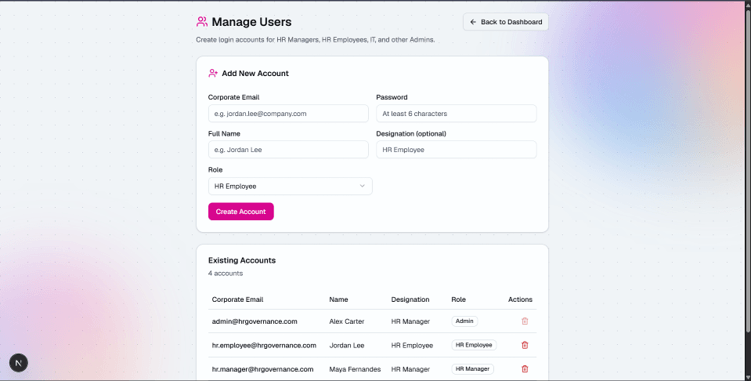Go Back to Dashboard
This screenshot has width=751, height=381.
505,22
